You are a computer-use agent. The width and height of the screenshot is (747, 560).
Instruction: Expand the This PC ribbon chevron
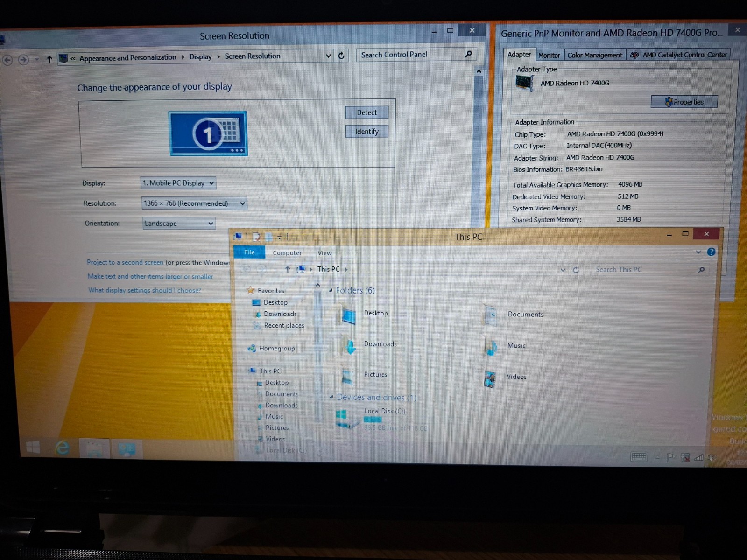(698, 252)
